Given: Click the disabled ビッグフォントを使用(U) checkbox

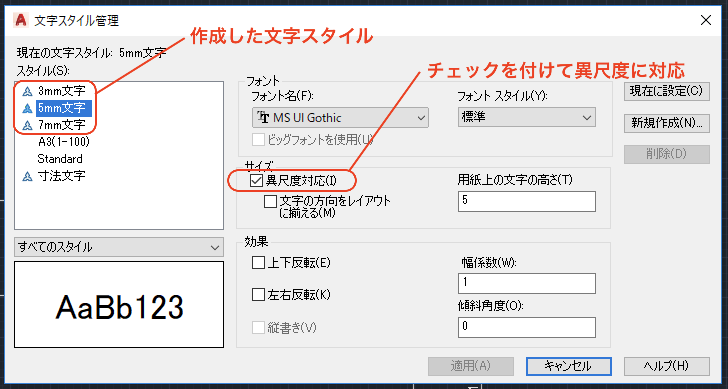Looking at the screenshot, I should point(258,139).
